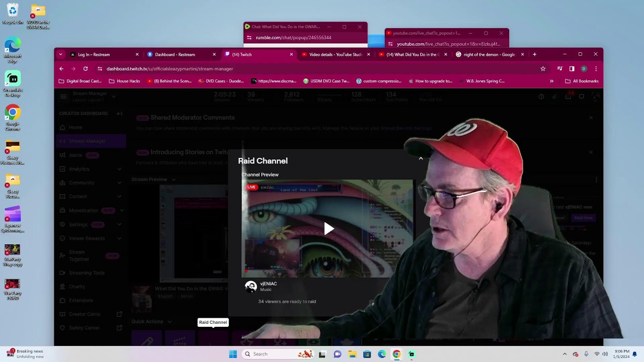Open Breaking news widget
The height and width of the screenshot is (362, 644).
(25, 354)
